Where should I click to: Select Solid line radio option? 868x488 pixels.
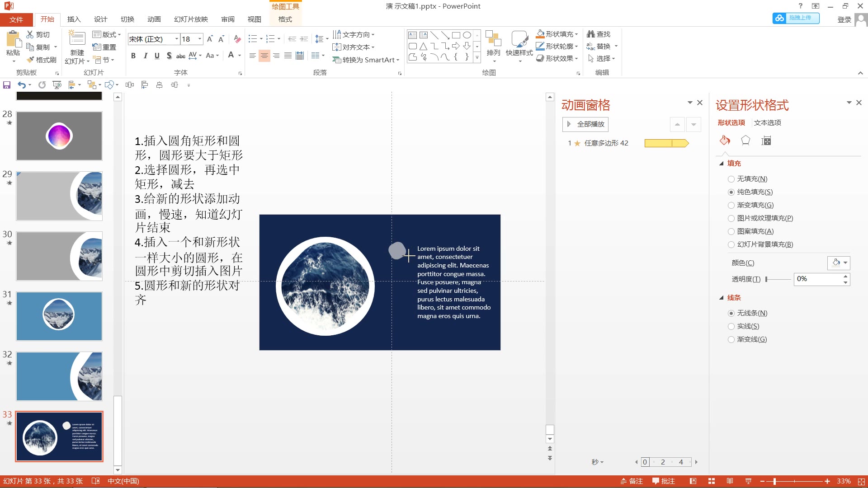point(731,326)
